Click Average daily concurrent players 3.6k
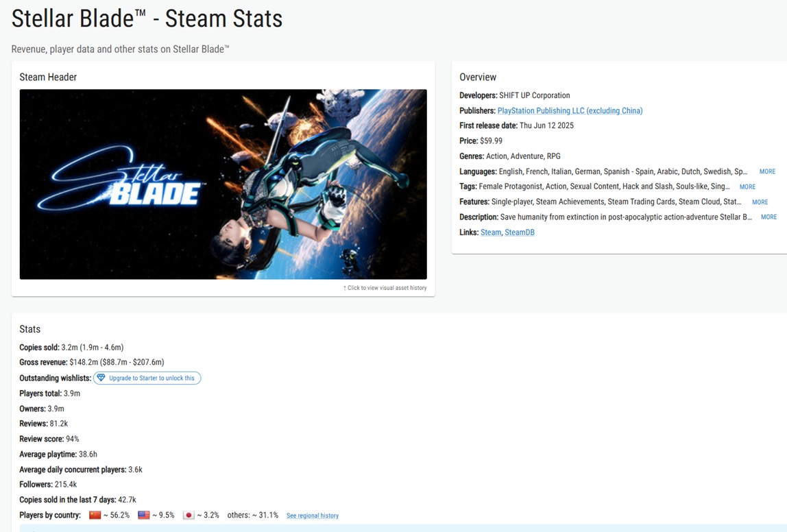Viewport: 787px width, 532px height. pyautogui.click(x=136, y=470)
